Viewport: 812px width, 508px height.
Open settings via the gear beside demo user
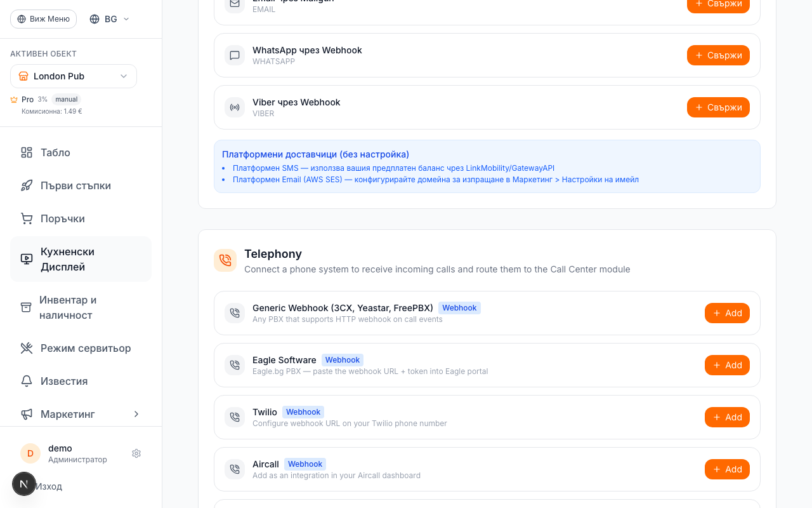[x=136, y=453]
